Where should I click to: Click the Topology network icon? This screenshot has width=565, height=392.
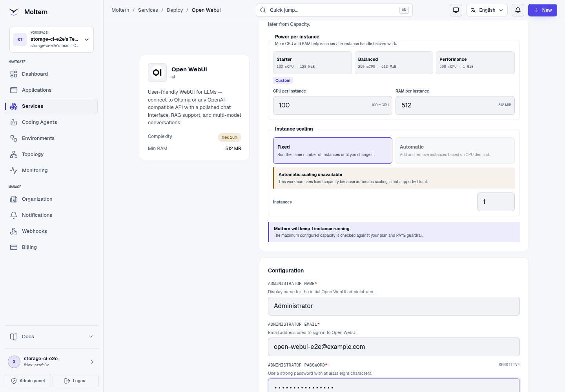tap(14, 154)
